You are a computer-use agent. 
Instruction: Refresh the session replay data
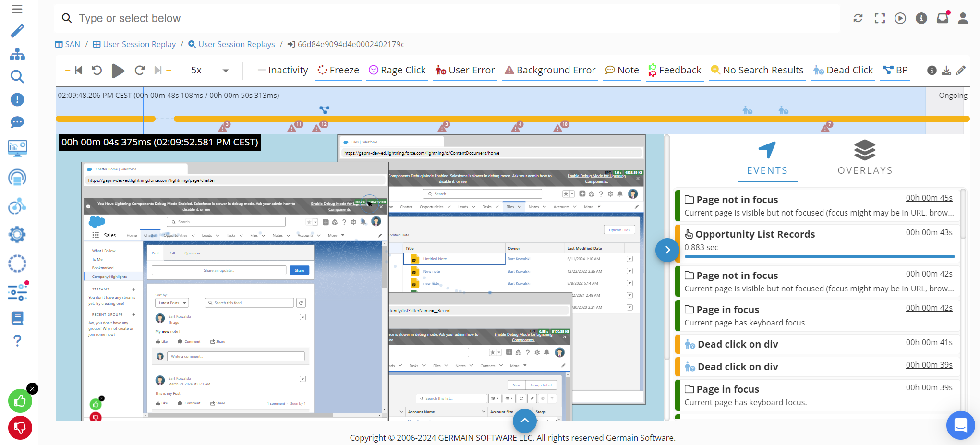coord(858,18)
